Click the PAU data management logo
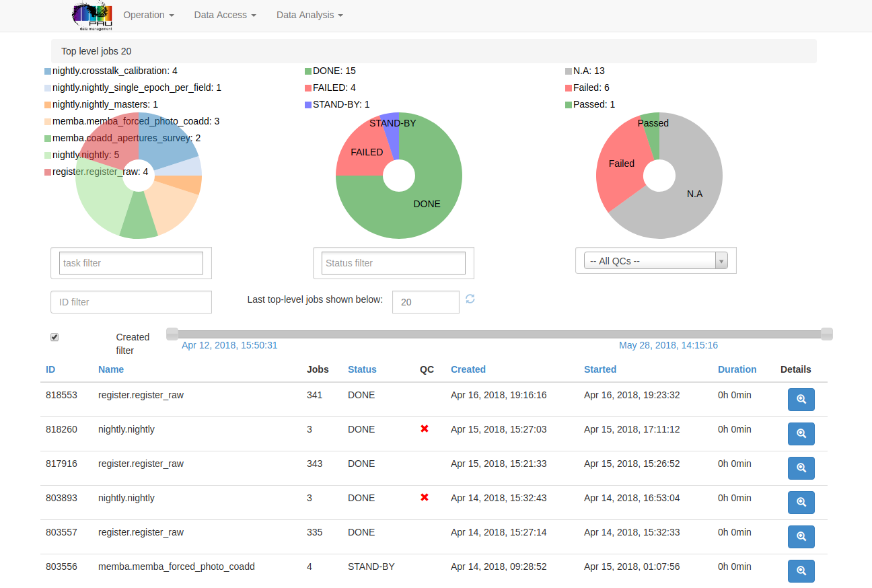Viewport: 872px width, 588px height. pos(93,16)
